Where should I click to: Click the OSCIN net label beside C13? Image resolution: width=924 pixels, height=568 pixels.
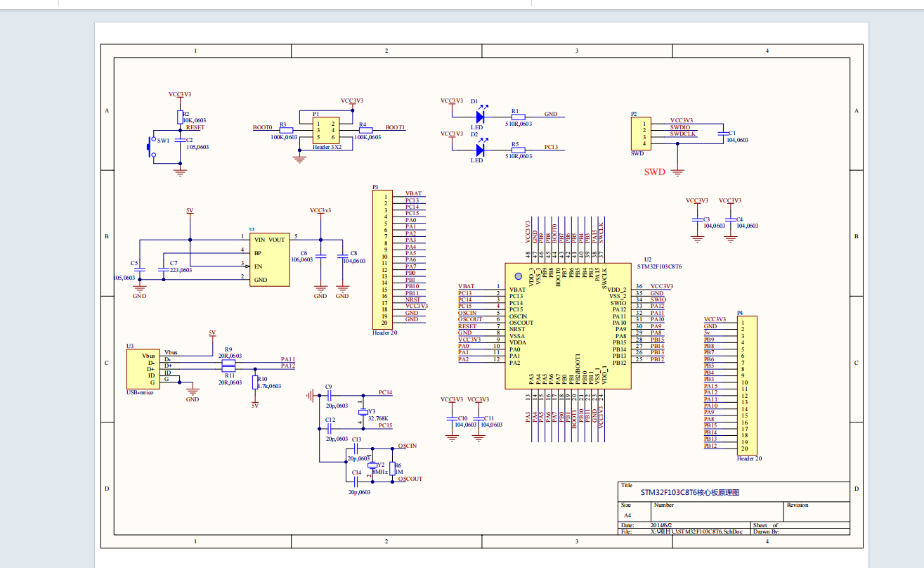(408, 446)
